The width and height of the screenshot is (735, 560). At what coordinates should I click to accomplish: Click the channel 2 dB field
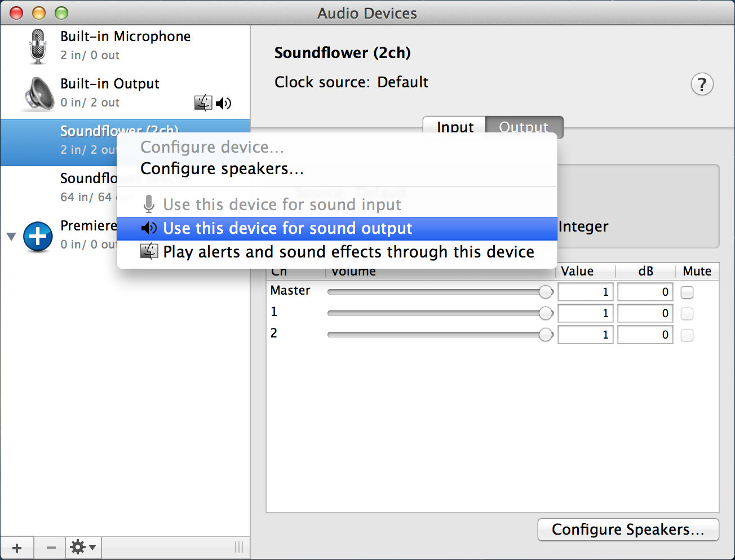point(645,335)
